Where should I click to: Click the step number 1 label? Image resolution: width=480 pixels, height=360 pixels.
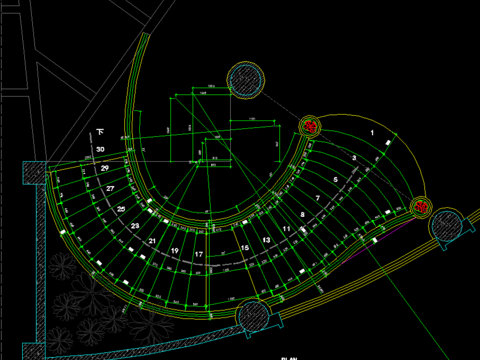[x=372, y=133]
